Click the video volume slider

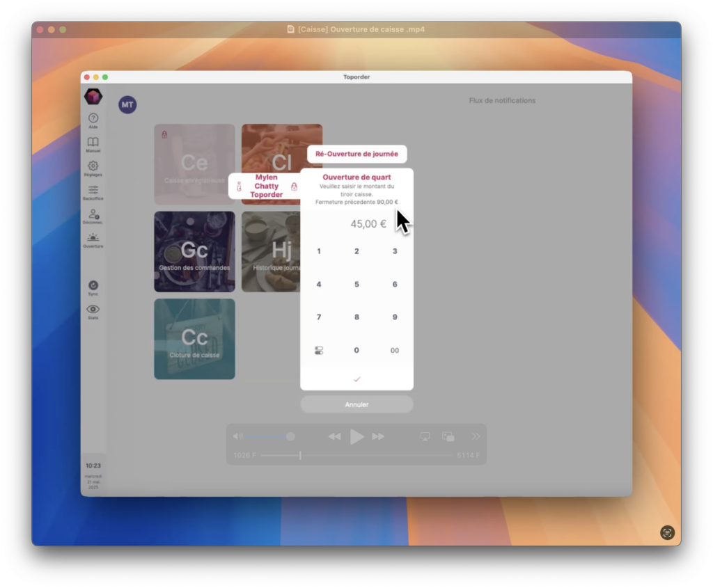click(265, 436)
